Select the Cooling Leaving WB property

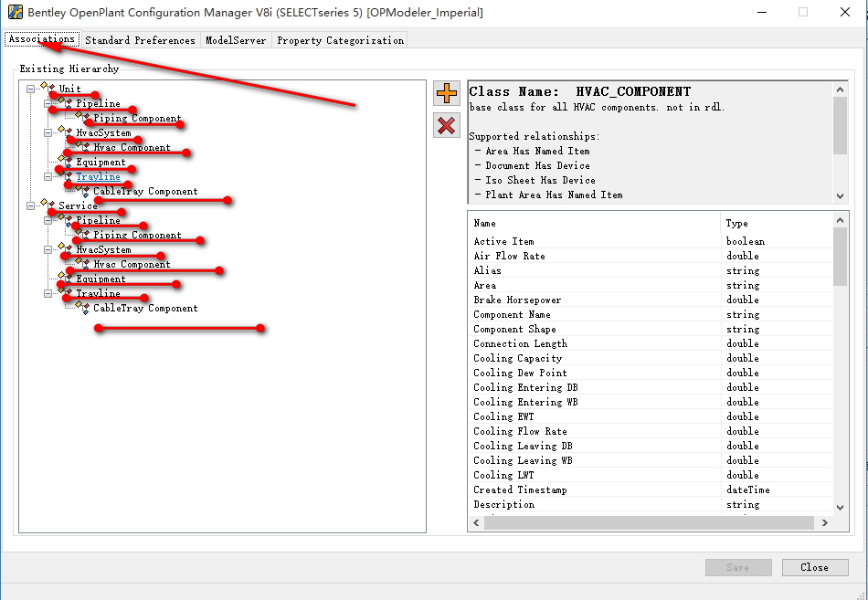pos(651,460)
